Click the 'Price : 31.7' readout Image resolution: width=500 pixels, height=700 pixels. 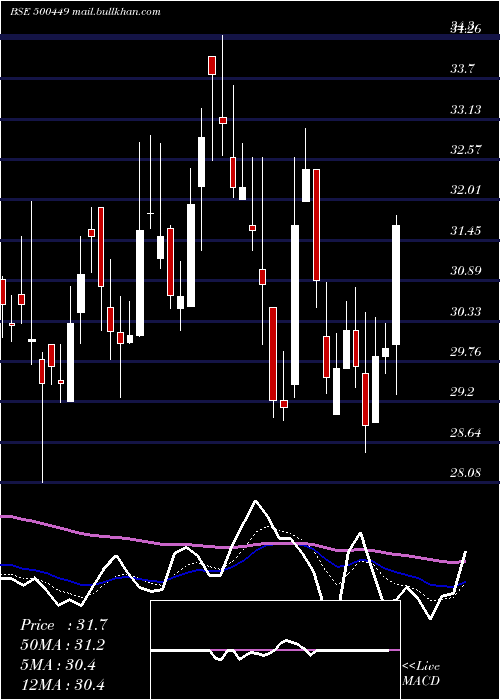(63, 625)
